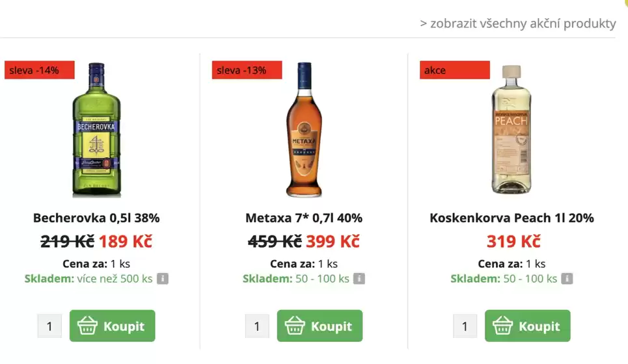
Task: Click info icon beside Metaxa stock status
Action: (359, 279)
